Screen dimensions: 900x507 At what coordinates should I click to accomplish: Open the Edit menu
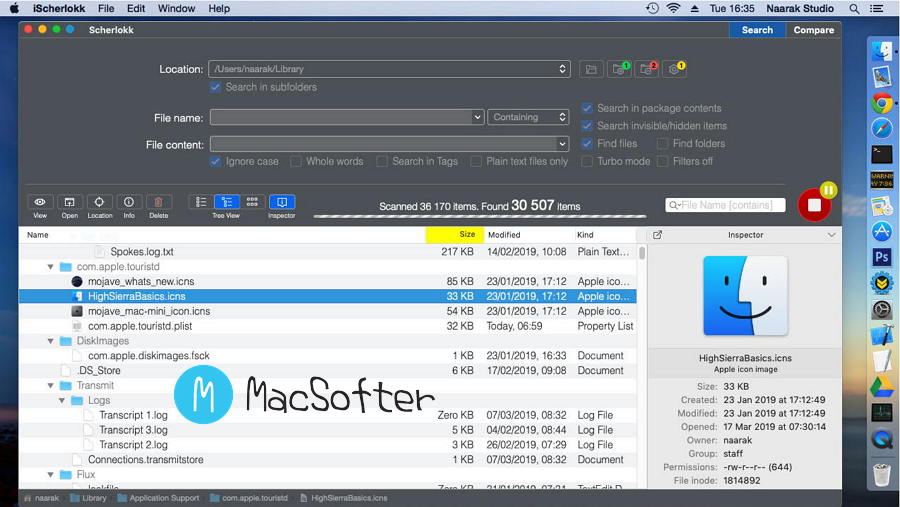tap(136, 9)
